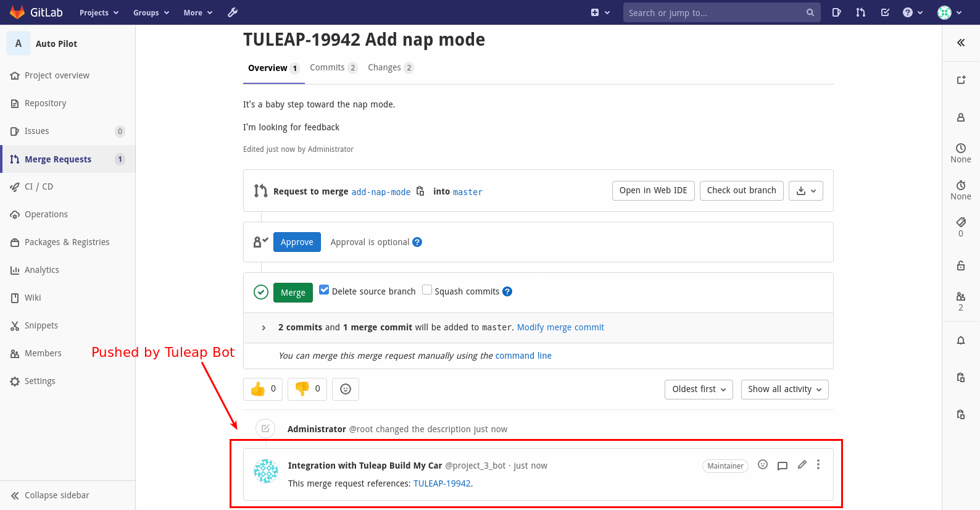The height and width of the screenshot is (510, 980).
Task: Open the Show all activity filter
Action: pyautogui.click(x=785, y=390)
